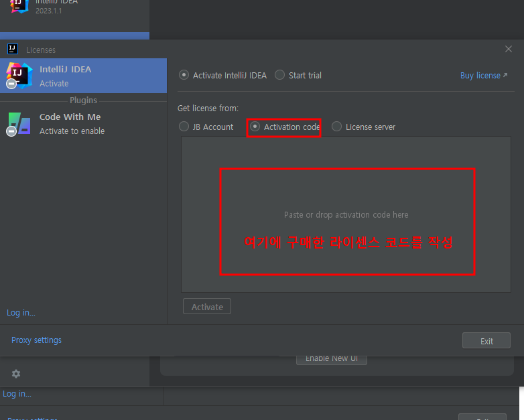Open settings gear in Welcome window
The width and height of the screenshot is (524, 420).
16,374
